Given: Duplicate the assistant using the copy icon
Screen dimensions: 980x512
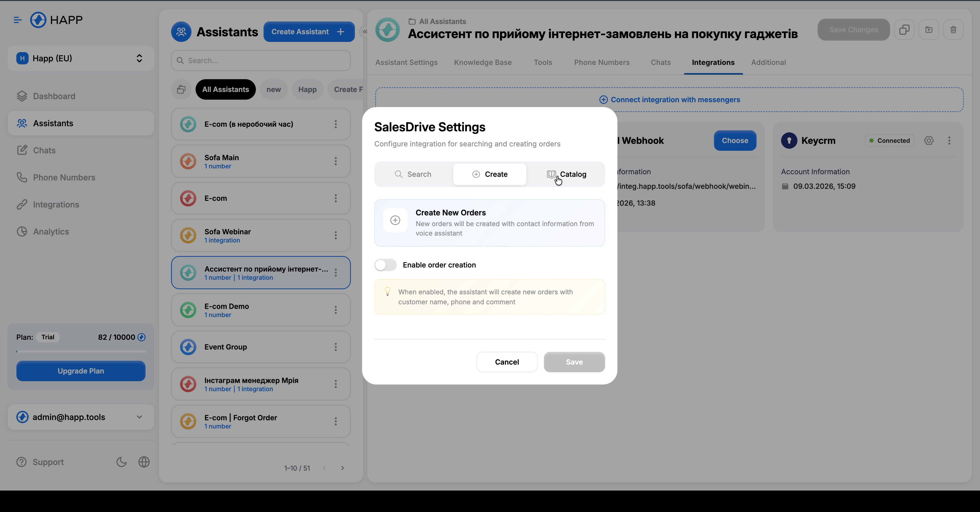Looking at the screenshot, I should tap(904, 30).
